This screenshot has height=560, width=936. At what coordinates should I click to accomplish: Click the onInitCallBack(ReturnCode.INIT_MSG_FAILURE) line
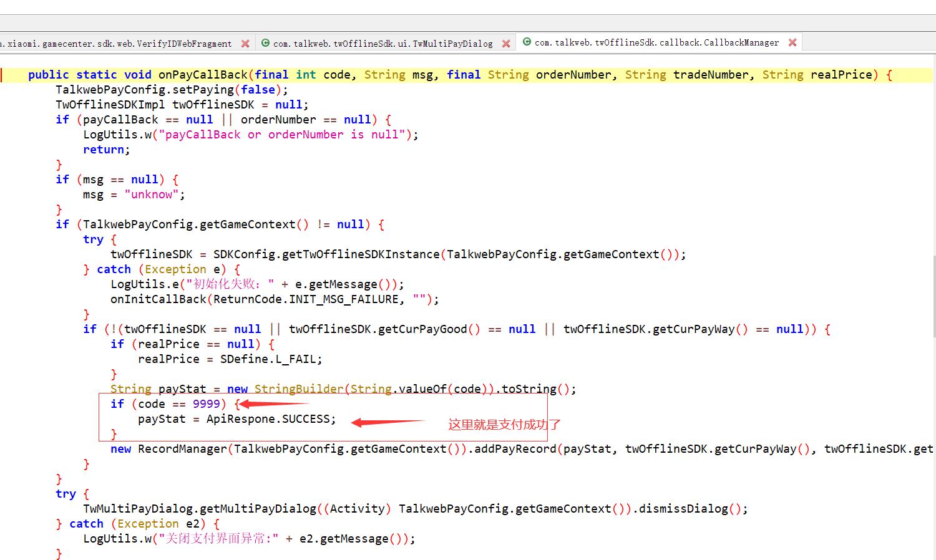click(275, 299)
